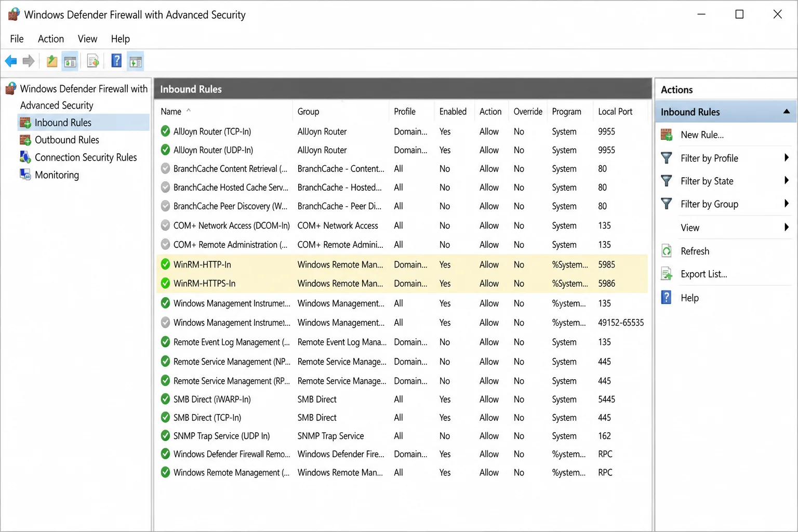Select the AllJoyn Router (UDP-In) rule name
This screenshot has height=532, width=798.
click(x=213, y=150)
